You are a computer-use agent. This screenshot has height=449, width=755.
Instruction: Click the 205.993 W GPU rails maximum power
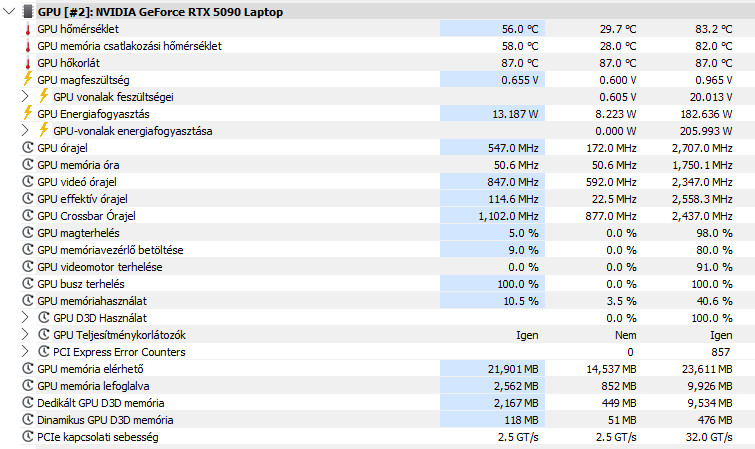706,131
